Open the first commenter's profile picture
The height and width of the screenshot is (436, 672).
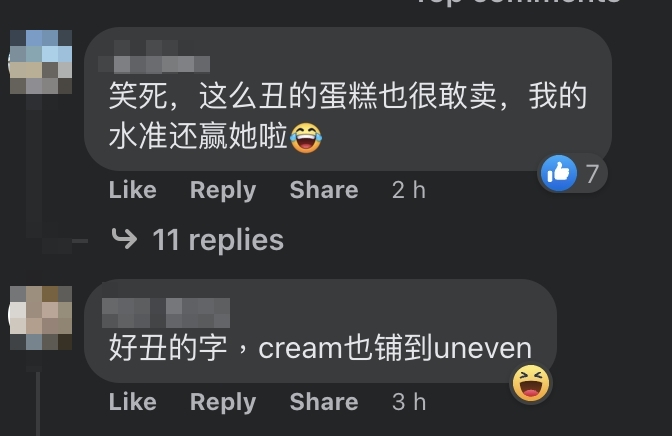(x=41, y=62)
